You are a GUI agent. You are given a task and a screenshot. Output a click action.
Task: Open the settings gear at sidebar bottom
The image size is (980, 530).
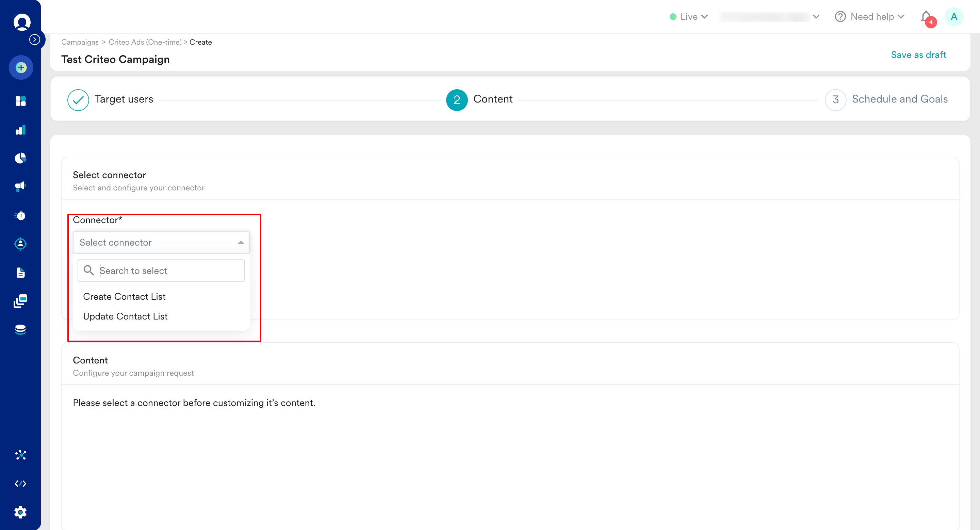tap(21, 512)
